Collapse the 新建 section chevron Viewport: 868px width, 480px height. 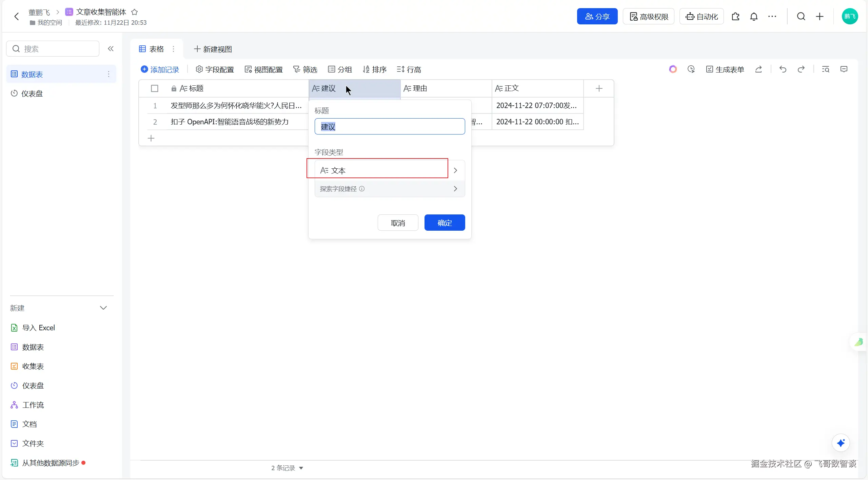coord(103,308)
